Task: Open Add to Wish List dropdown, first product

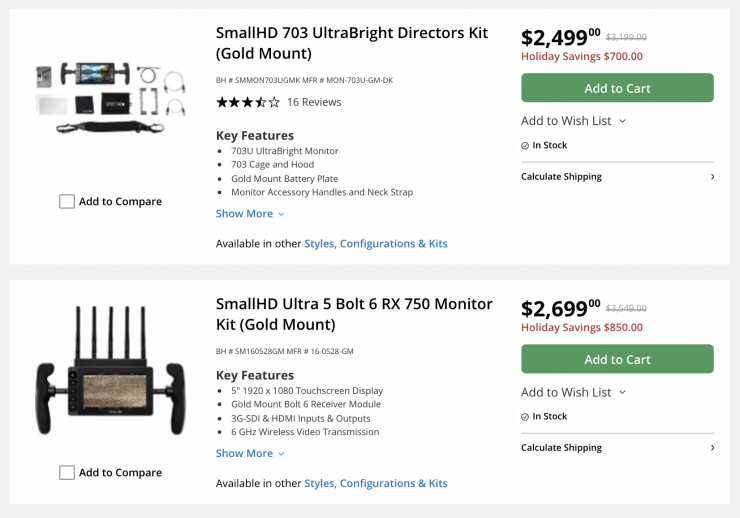Action: tap(573, 121)
